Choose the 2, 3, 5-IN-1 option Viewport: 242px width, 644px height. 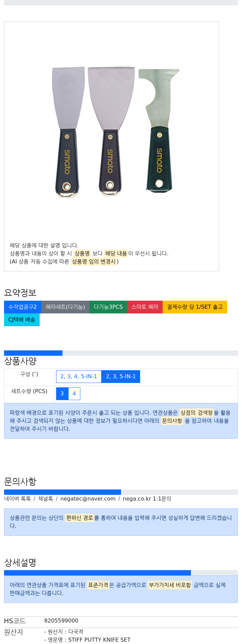pyautogui.click(x=121, y=377)
